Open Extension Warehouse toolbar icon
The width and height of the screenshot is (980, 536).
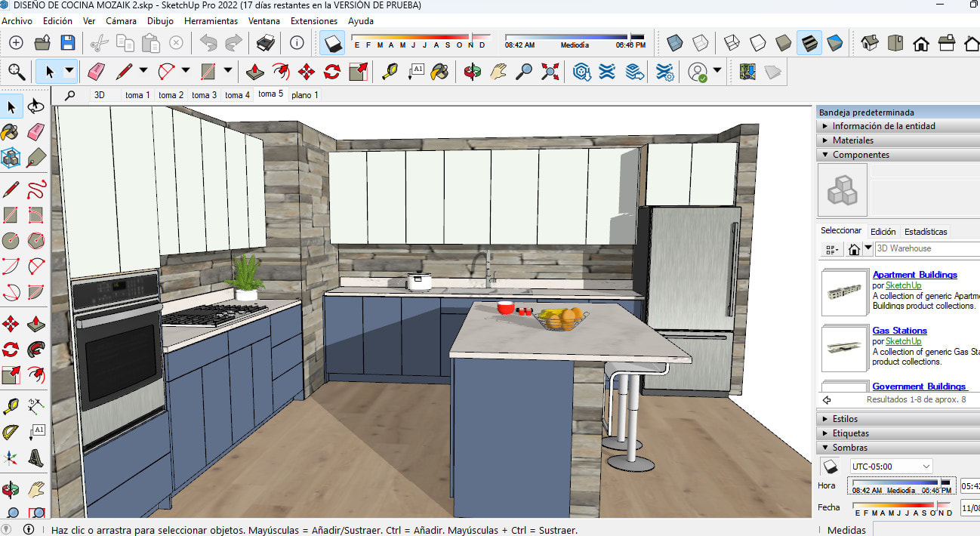[x=607, y=72]
